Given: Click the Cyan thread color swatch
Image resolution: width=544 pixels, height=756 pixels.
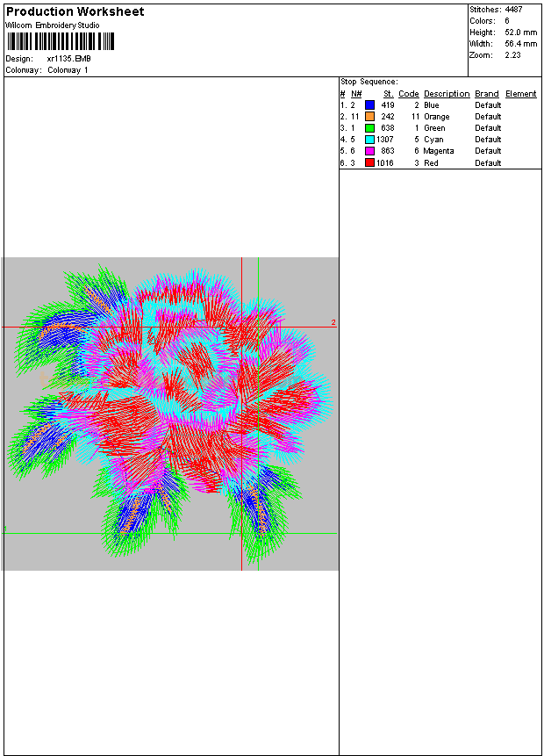Looking at the screenshot, I should 369,140.
